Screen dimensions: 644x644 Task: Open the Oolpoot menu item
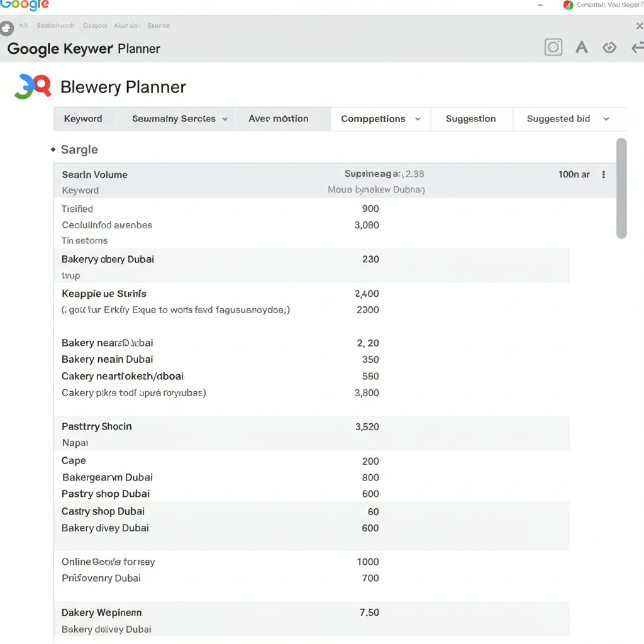[95, 25]
